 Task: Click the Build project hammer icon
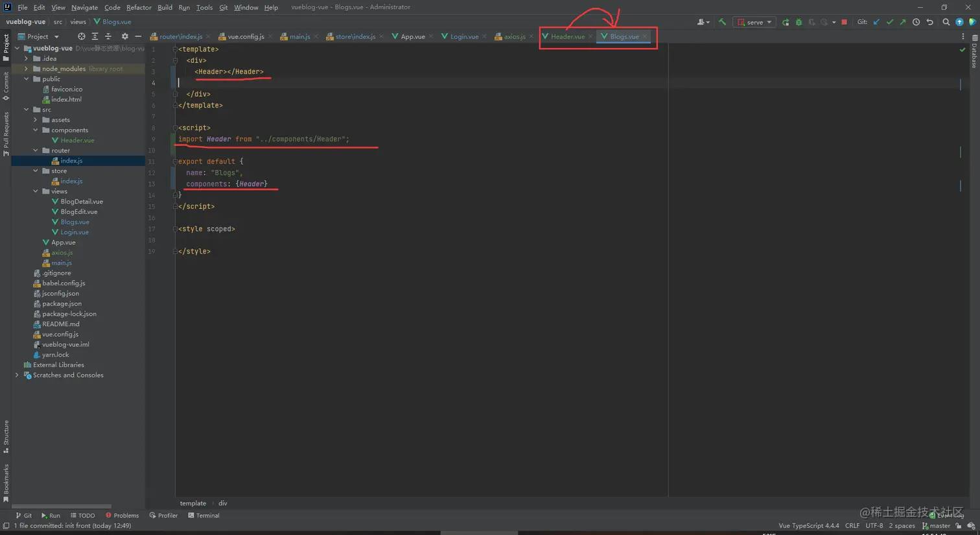pos(722,22)
